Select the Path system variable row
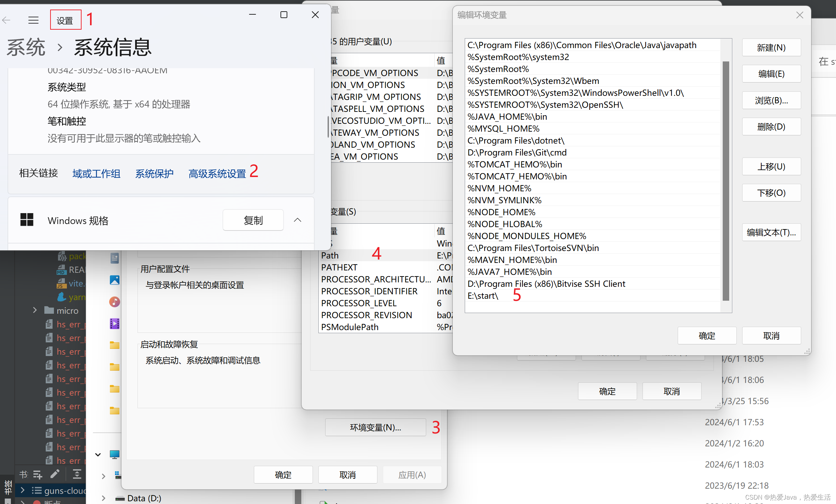This screenshot has width=836, height=504. point(386,255)
